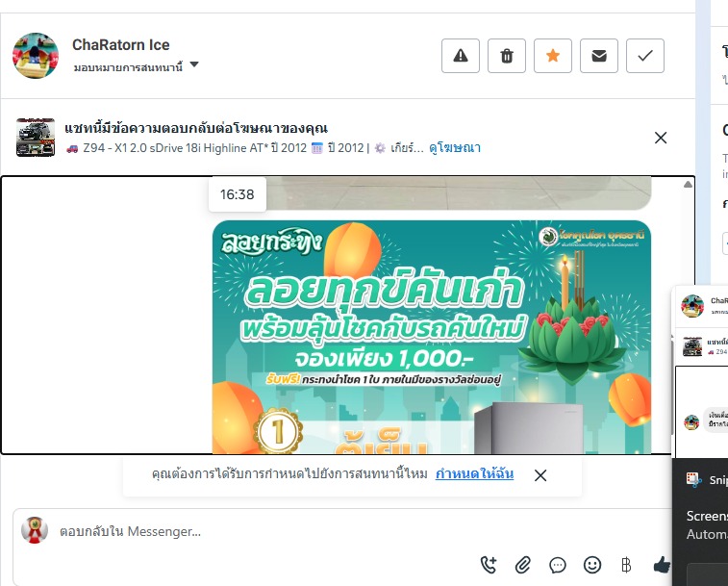Image resolution: width=728 pixels, height=586 pixels.
Task: Request payment with baht symbol icon
Action: click(626, 565)
